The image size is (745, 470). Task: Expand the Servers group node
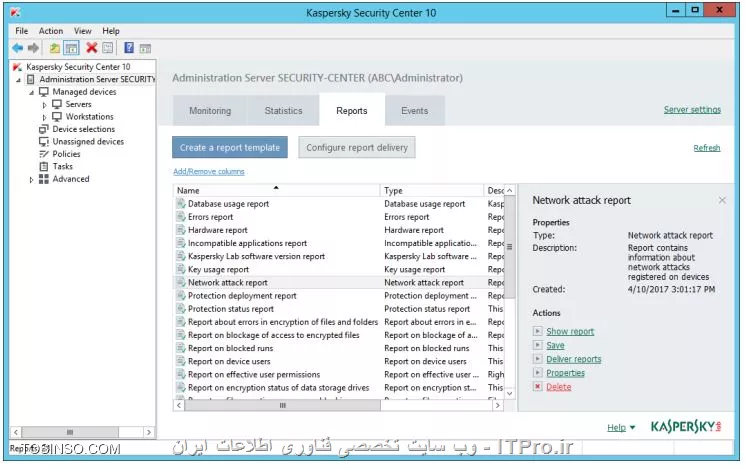[x=45, y=105]
